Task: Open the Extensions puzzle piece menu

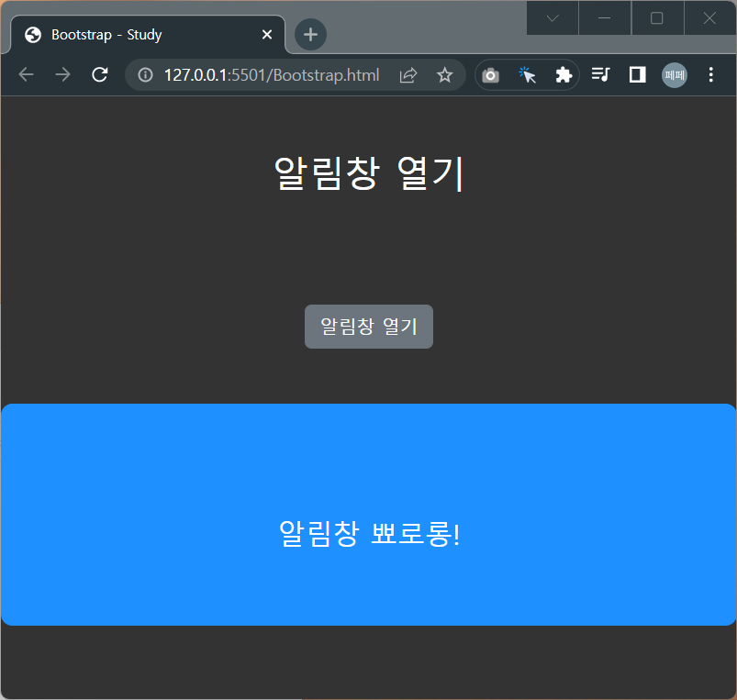Action: (x=562, y=74)
